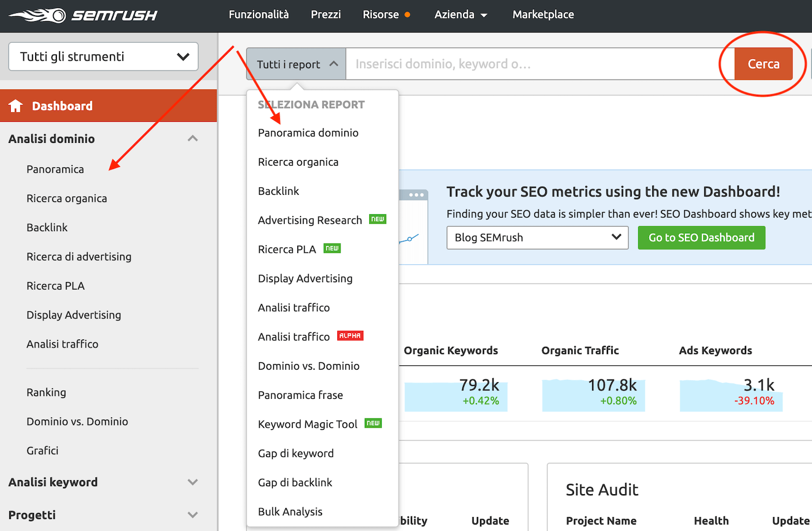Collapse the Tutti i report dropdown

(296, 64)
